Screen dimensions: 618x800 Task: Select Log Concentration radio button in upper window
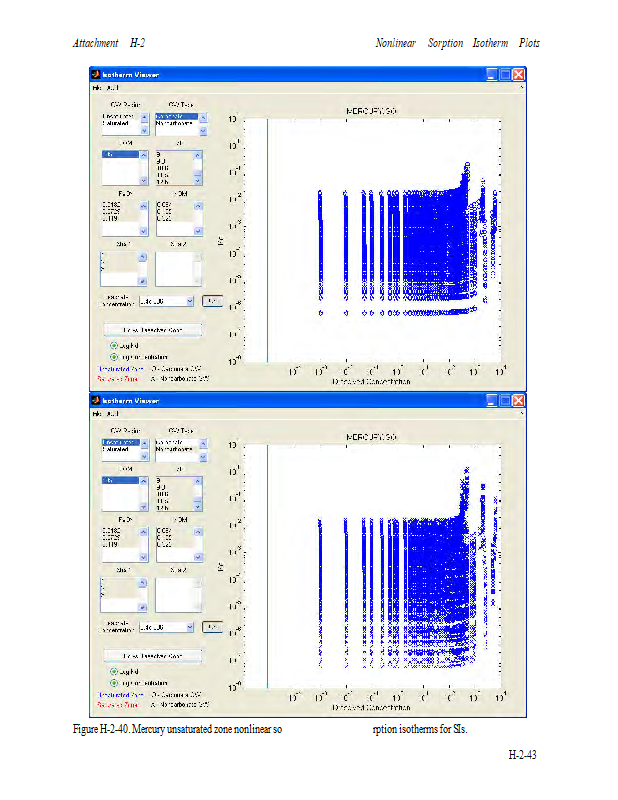(x=114, y=356)
